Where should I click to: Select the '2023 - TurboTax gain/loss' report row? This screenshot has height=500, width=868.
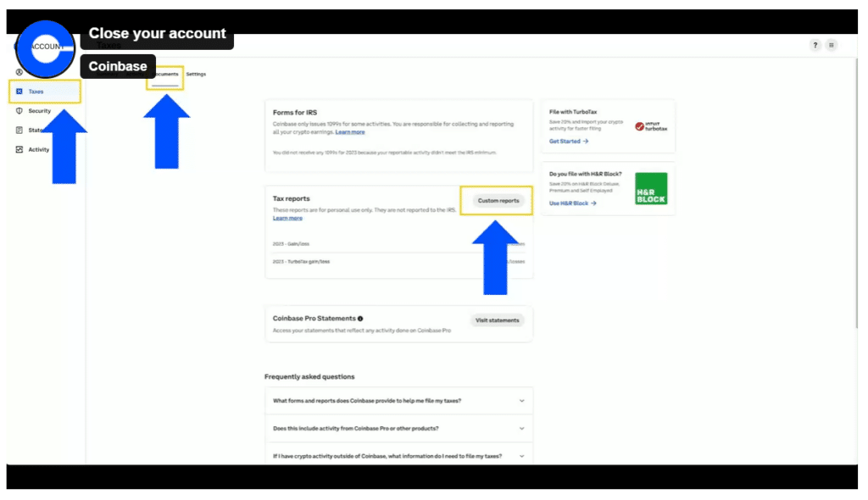coord(398,261)
